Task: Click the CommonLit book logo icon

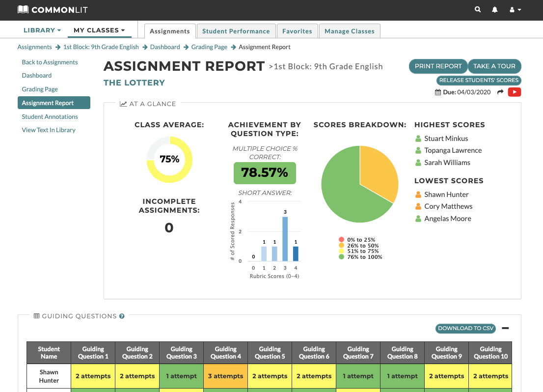Action: pyautogui.click(x=23, y=9)
